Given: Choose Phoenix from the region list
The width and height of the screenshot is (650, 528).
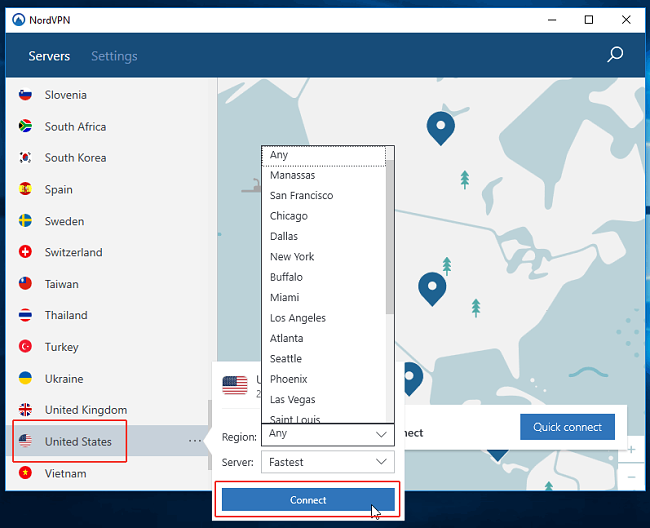Looking at the screenshot, I should point(324,379).
